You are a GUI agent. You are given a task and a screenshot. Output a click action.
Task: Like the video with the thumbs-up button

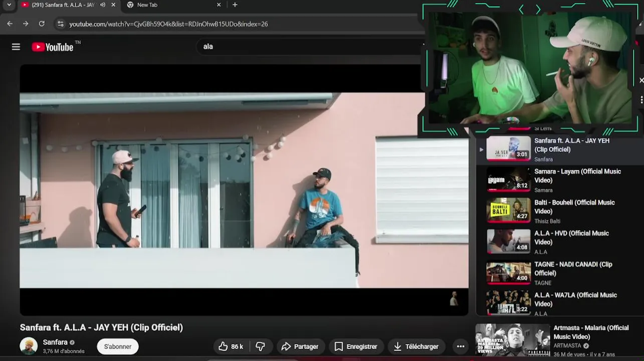pos(231,346)
